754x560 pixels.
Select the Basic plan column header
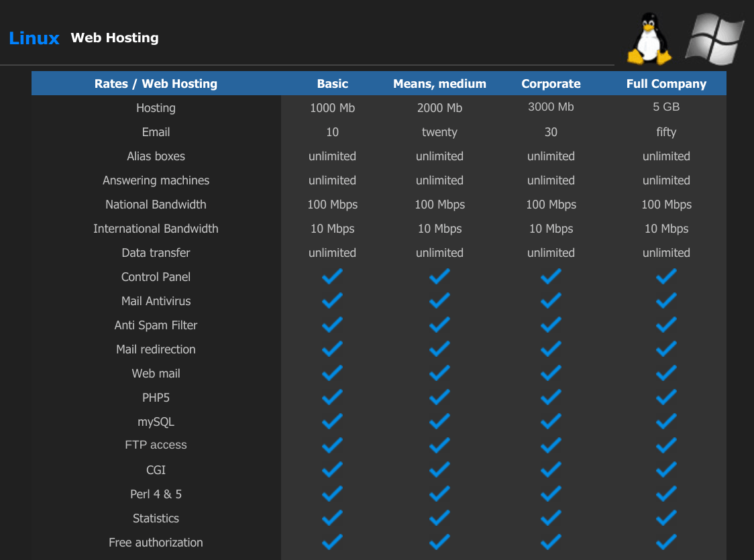(332, 84)
